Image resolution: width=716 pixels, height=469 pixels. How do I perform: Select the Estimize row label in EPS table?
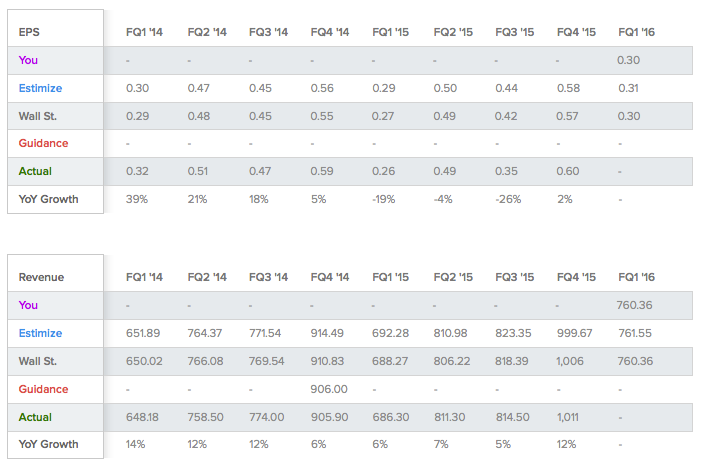click(40, 88)
